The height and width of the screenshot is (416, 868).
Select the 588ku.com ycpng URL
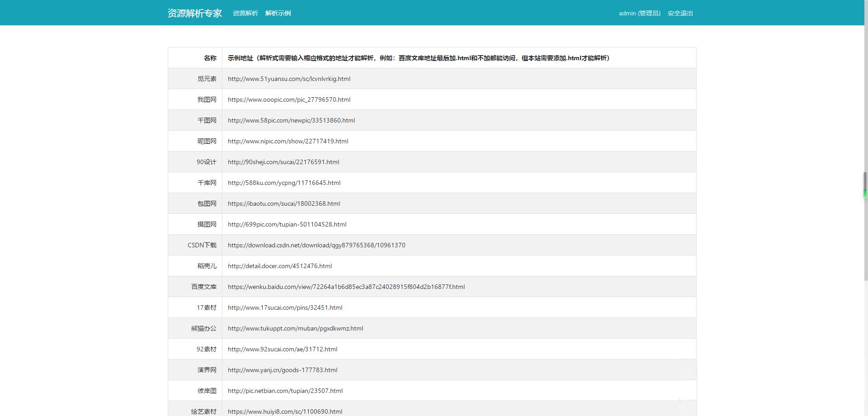[284, 183]
